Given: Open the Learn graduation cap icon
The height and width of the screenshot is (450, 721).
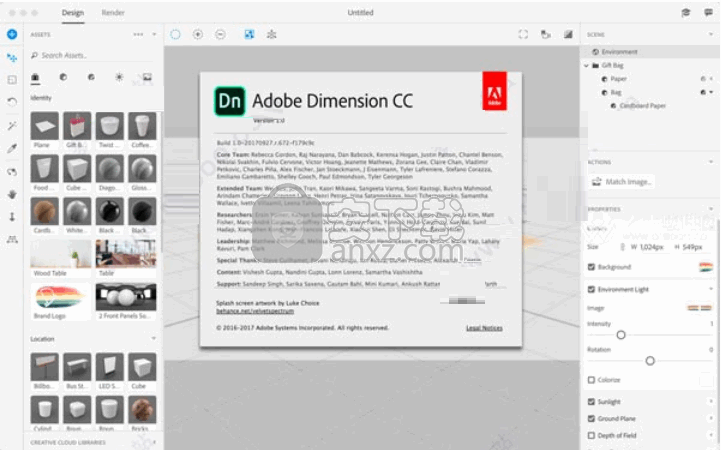Looking at the screenshot, I should 686,12.
